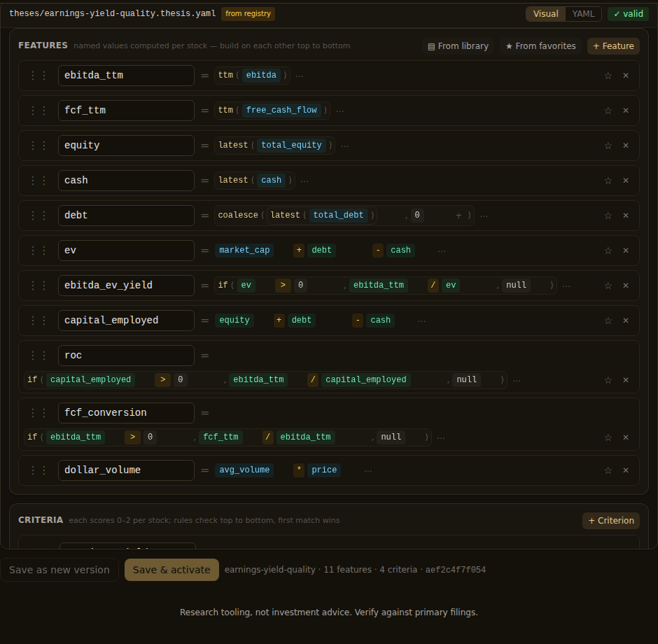The width and height of the screenshot is (658, 644).
Task: Open ellipsis after coalesce debt expression
Action: pos(484,216)
